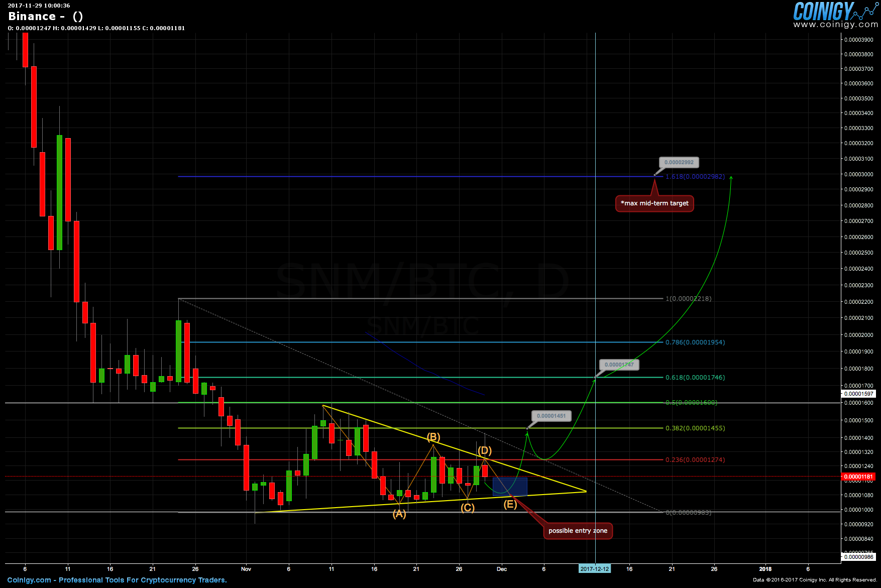Click the 0.00003900 price axis label
Screen dimensions: 881x588
tap(858, 40)
